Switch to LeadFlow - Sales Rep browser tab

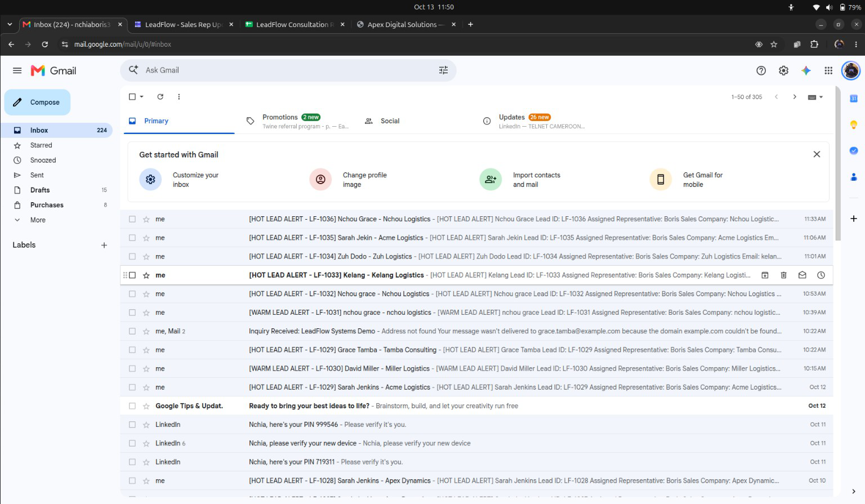(x=184, y=24)
